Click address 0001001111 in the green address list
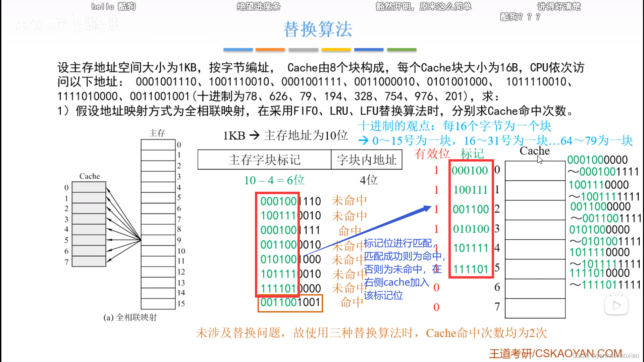Screen dimensions: 644x362 point(291,230)
